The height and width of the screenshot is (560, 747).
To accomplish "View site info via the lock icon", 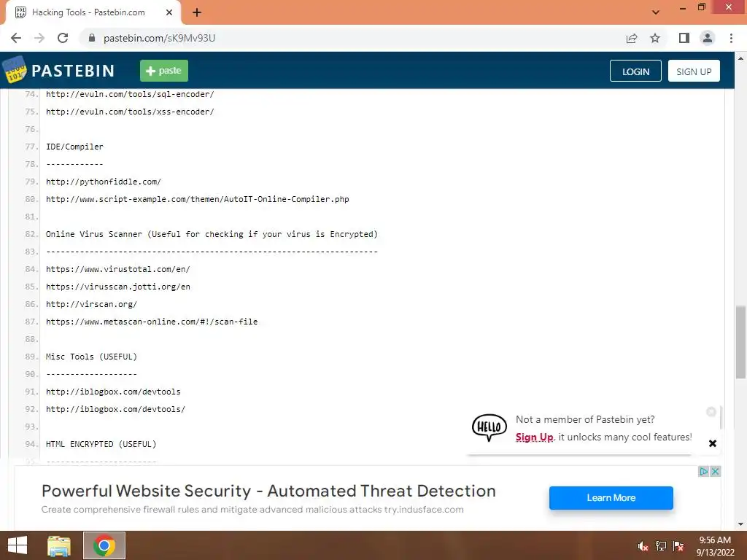I will pyautogui.click(x=92, y=38).
